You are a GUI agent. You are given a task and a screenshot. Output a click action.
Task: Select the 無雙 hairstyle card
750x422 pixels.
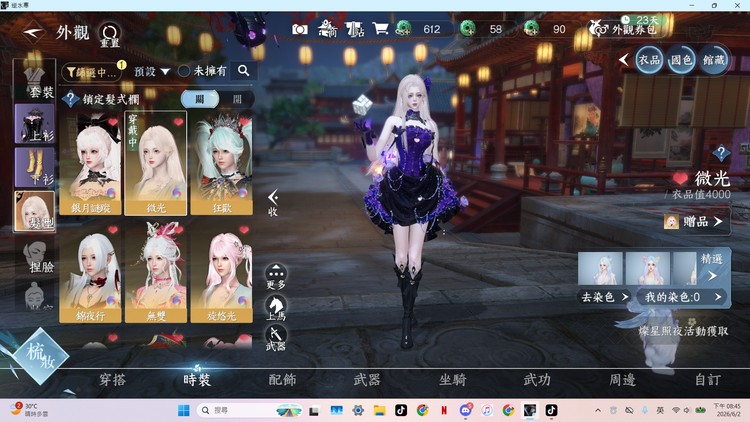156,271
